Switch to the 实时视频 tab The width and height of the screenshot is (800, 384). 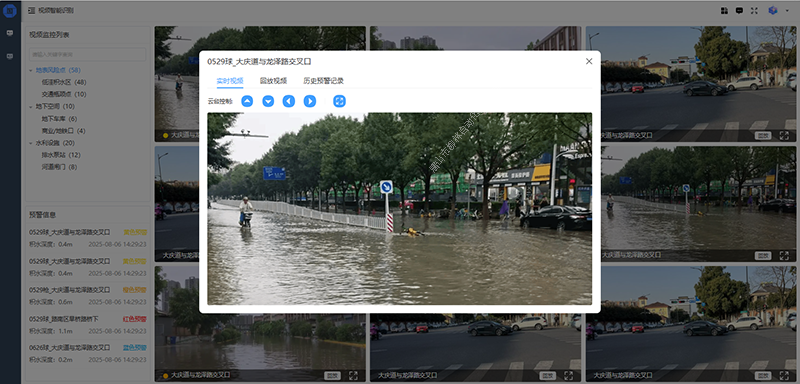point(230,81)
